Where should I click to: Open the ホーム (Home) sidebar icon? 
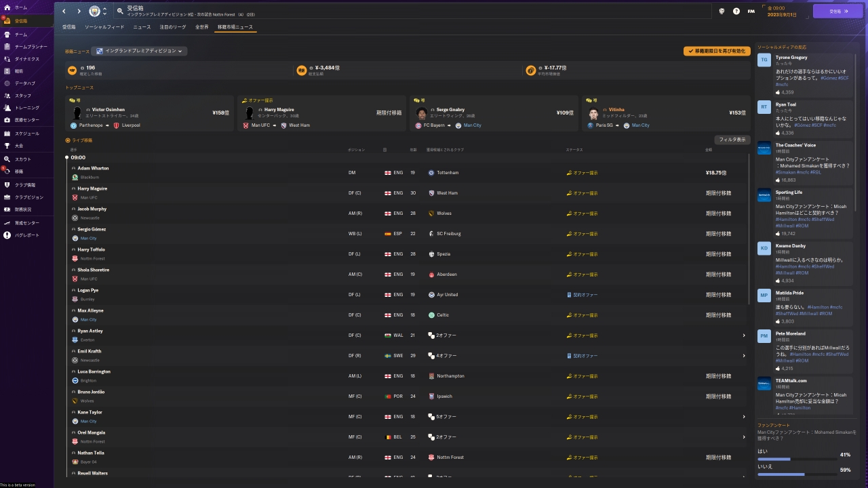tap(7, 7)
